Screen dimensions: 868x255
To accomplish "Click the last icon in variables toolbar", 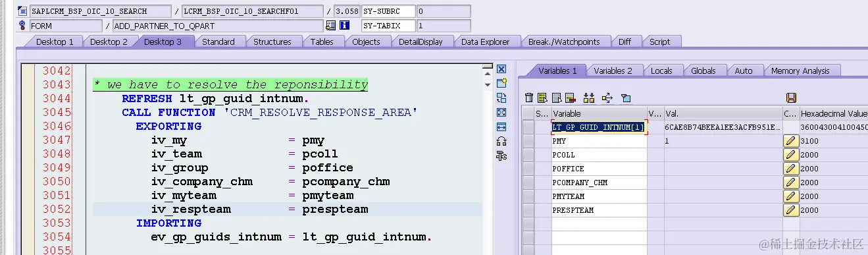I will (x=626, y=98).
